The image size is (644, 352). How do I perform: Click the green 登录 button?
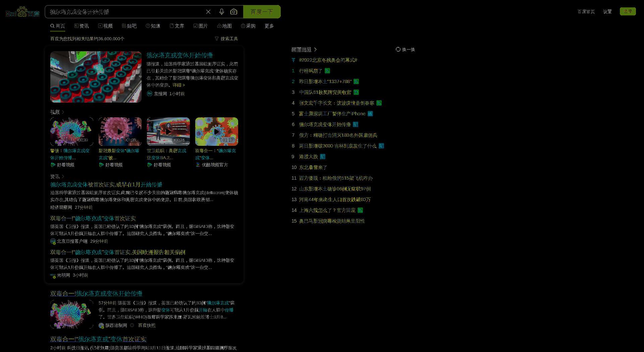(628, 11)
